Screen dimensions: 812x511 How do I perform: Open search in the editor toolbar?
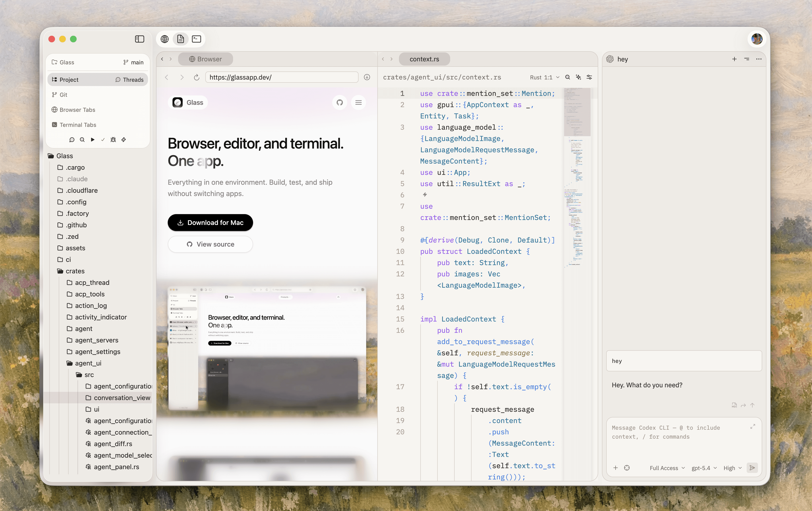[567, 77]
